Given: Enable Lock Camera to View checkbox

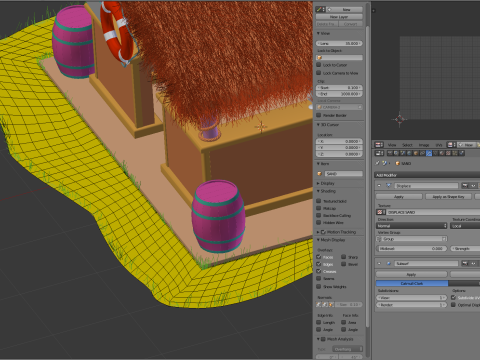Looking at the screenshot, I should pos(318,73).
